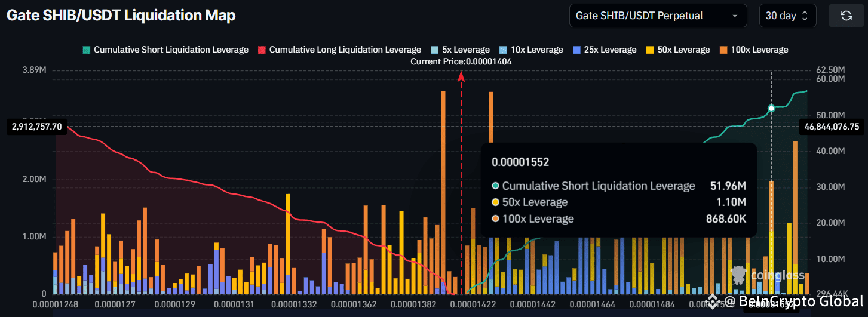The width and height of the screenshot is (868, 317).
Task: Click tooltip value 51.96M
Action: click(x=728, y=186)
